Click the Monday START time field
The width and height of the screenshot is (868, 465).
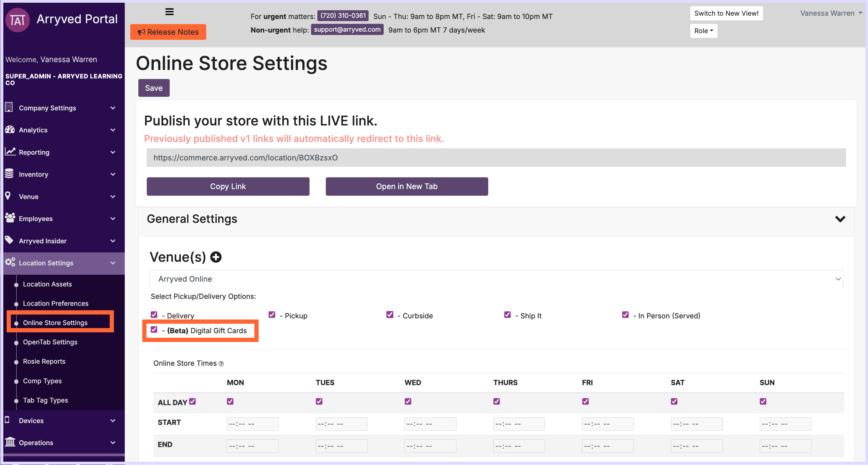point(252,424)
